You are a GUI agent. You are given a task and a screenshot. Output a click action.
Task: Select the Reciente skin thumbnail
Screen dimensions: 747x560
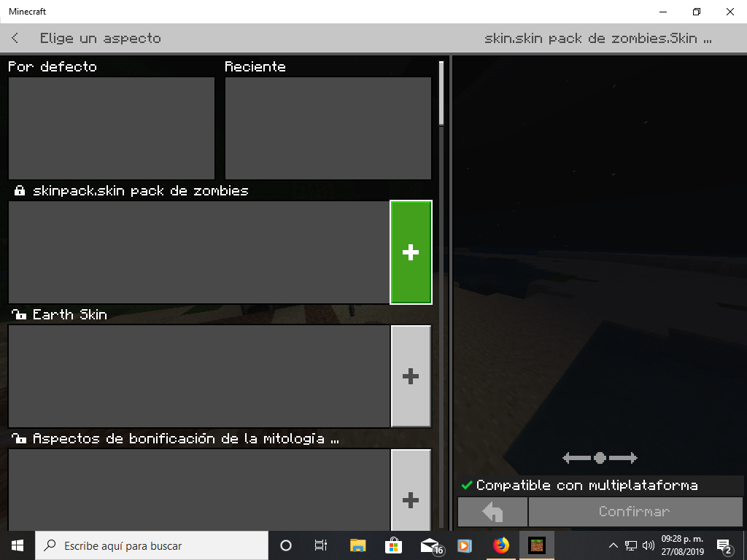pyautogui.click(x=328, y=128)
